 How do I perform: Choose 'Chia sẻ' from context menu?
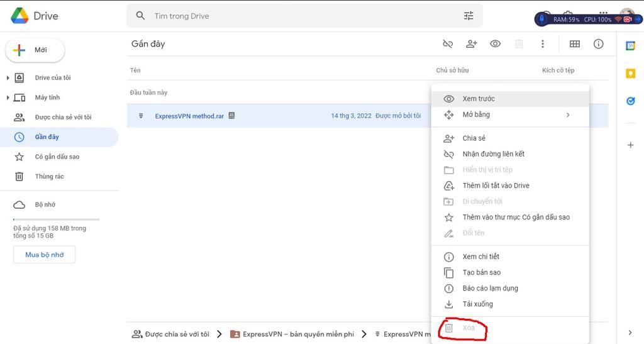pyautogui.click(x=510, y=138)
